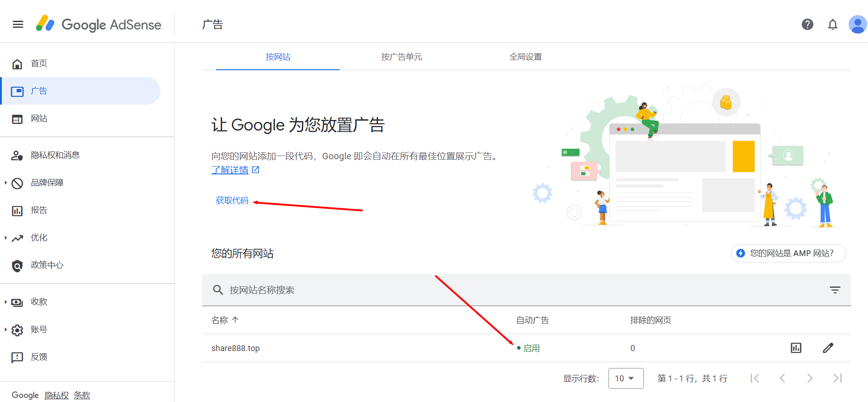Expand the 优化 sidebar section

click(x=6, y=238)
